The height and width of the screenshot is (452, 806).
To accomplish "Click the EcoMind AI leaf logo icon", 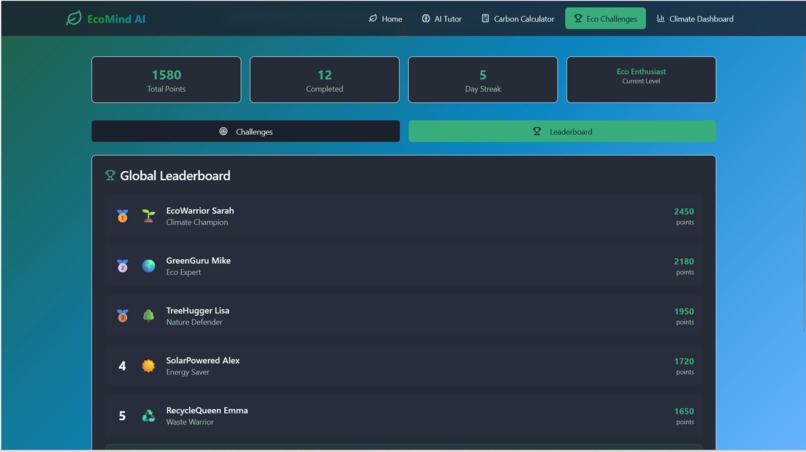I will [x=74, y=19].
